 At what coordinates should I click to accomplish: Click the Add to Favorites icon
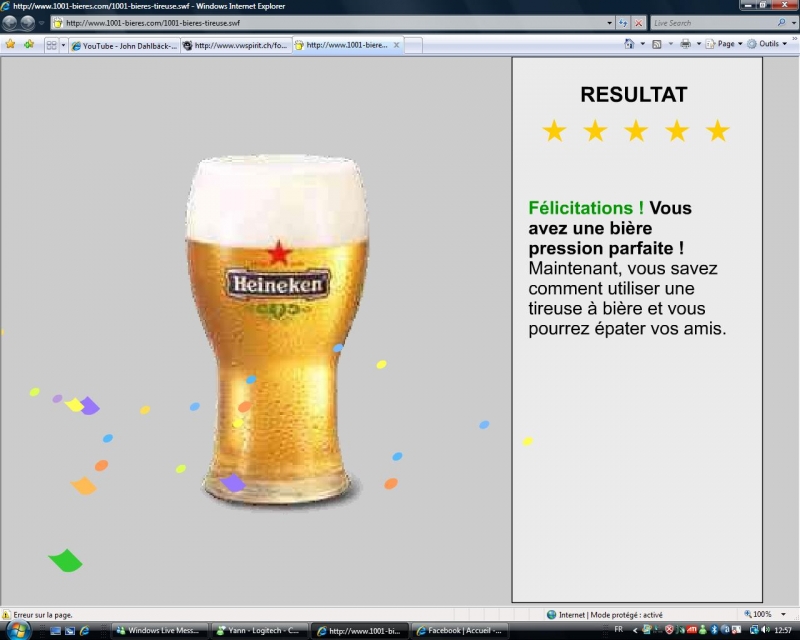(29, 44)
